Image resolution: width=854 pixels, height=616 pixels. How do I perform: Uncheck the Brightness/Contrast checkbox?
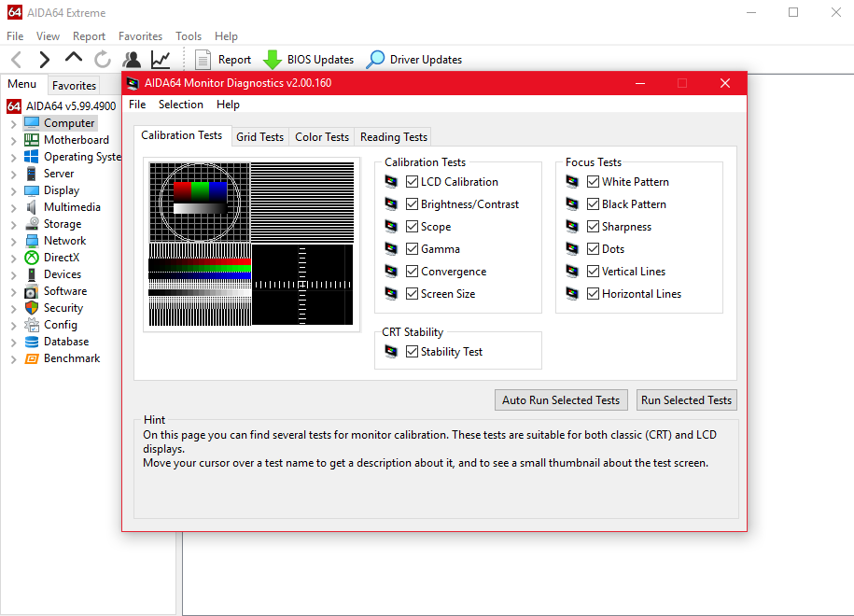[413, 204]
